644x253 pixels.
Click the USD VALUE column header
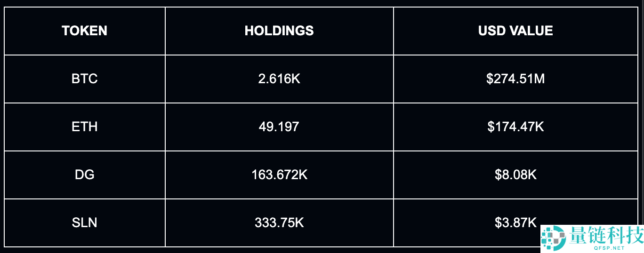(x=515, y=31)
